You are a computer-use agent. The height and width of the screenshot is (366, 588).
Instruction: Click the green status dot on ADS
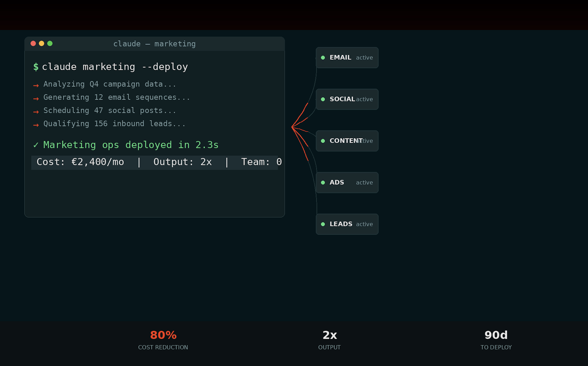click(x=323, y=182)
